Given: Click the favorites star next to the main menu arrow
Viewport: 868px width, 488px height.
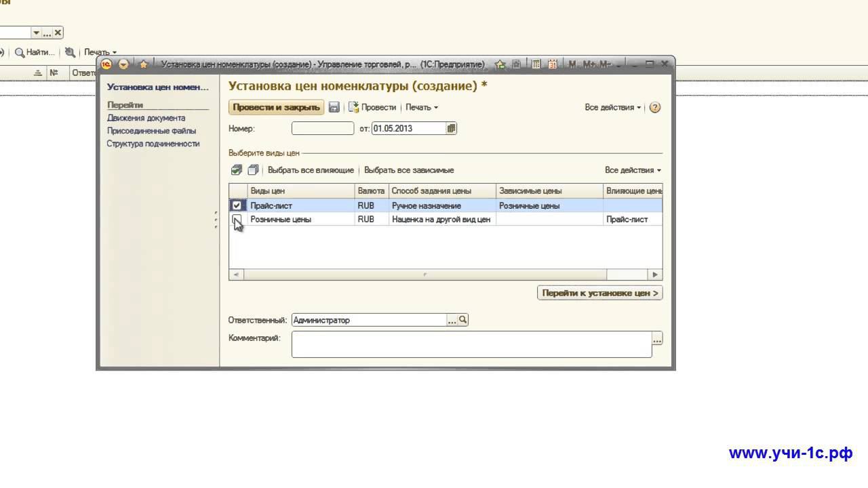Looking at the screenshot, I should tap(144, 64).
